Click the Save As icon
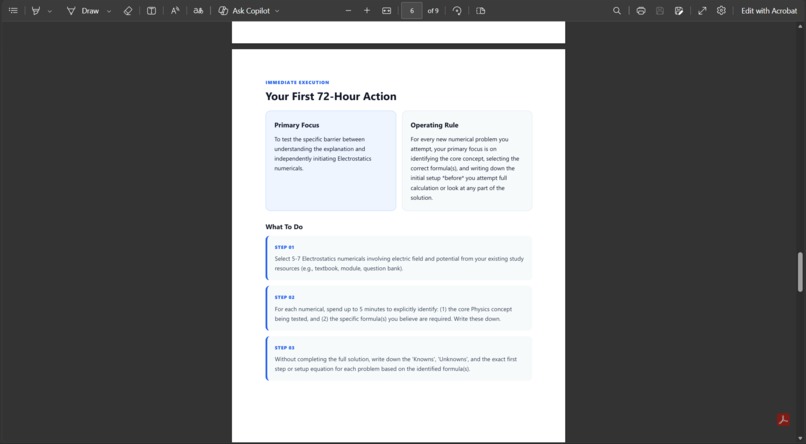 679,10
